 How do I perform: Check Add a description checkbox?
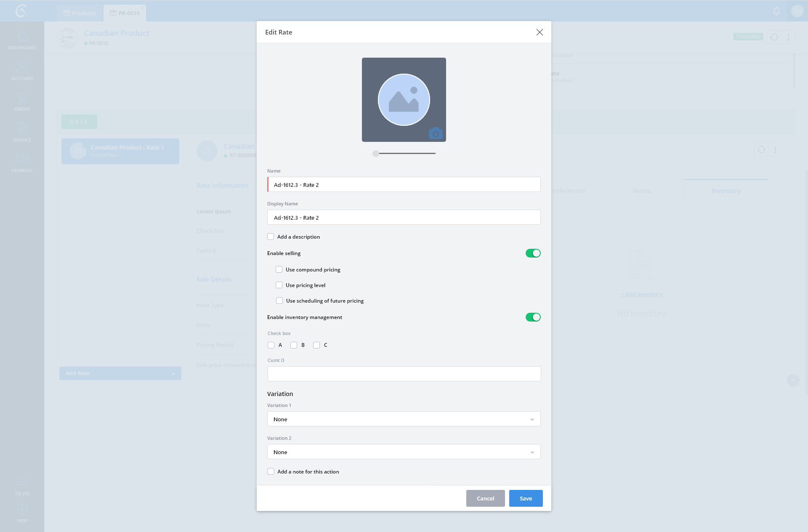pyautogui.click(x=271, y=237)
